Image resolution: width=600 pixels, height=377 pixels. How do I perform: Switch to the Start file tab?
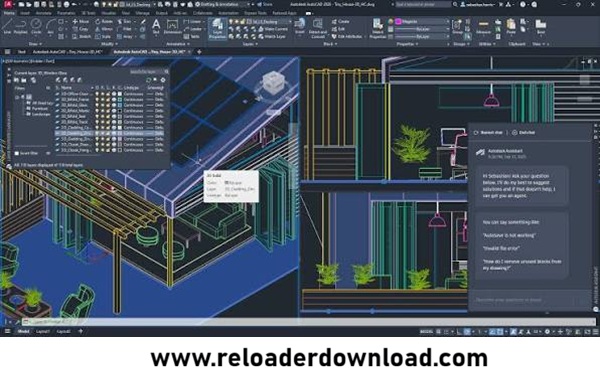pyautogui.click(x=21, y=52)
